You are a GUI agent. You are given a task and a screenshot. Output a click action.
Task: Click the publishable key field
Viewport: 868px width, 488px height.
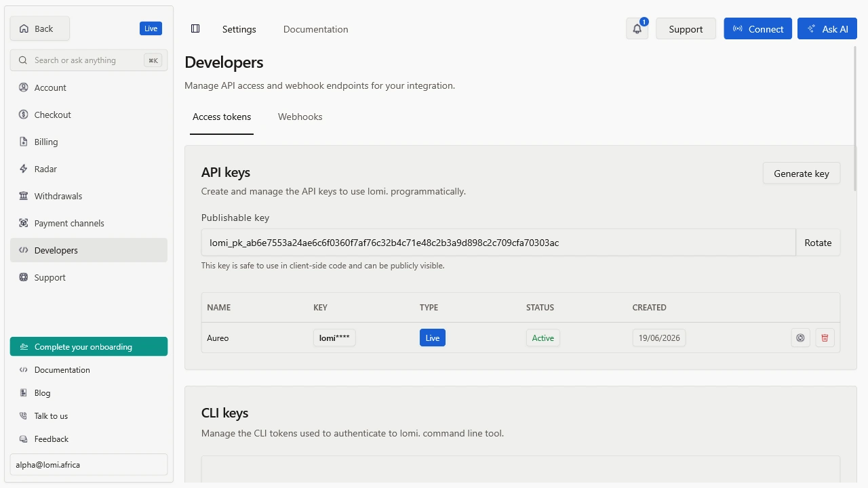coord(498,243)
